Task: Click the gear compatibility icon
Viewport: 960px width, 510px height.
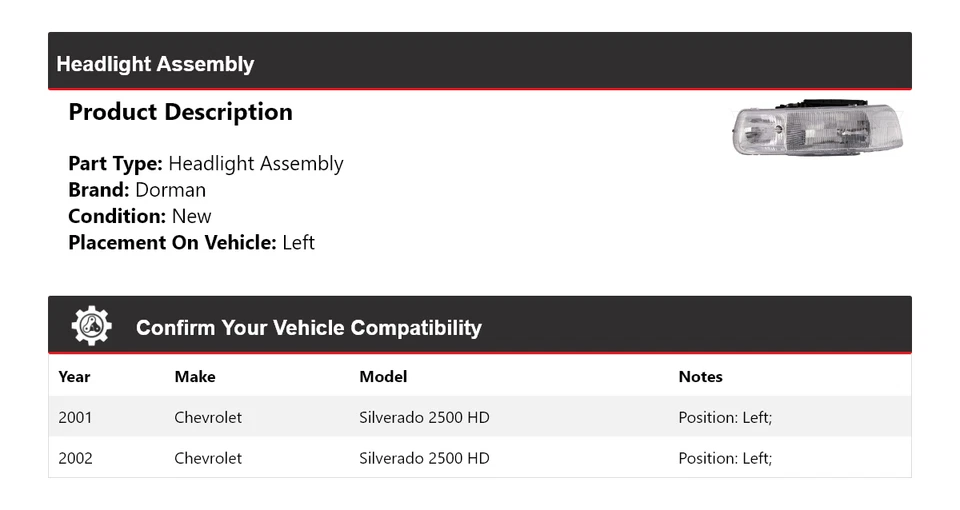Action: (x=91, y=326)
